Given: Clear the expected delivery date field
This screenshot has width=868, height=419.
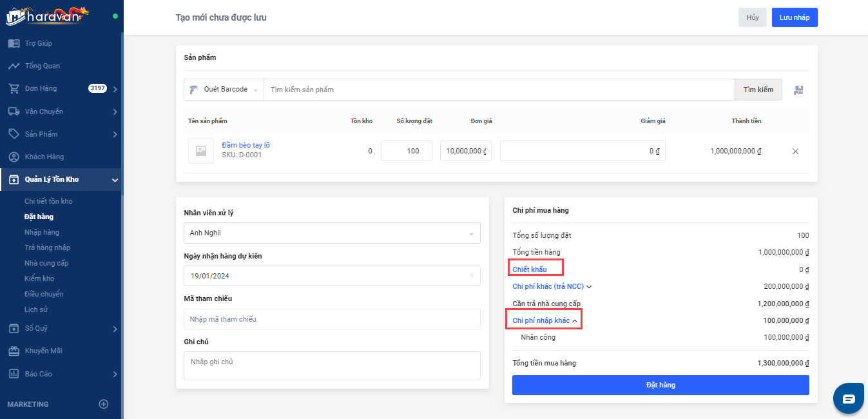Looking at the screenshot, I should (471, 276).
